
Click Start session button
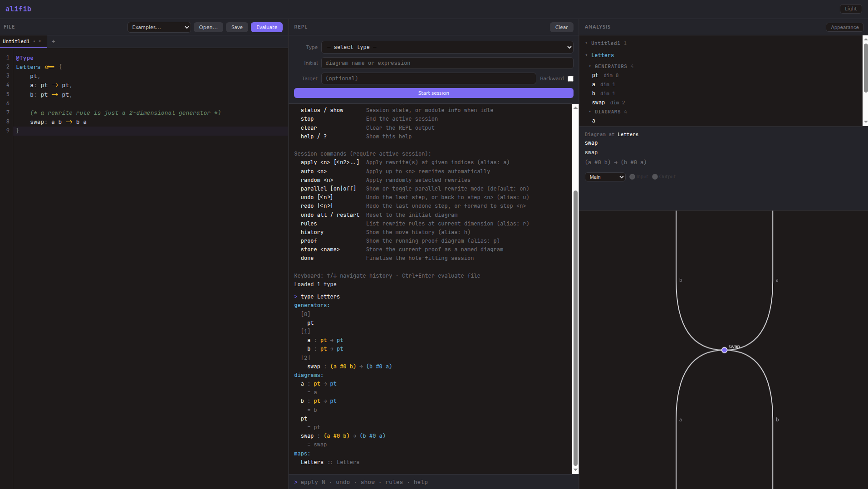tap(434, 93)
